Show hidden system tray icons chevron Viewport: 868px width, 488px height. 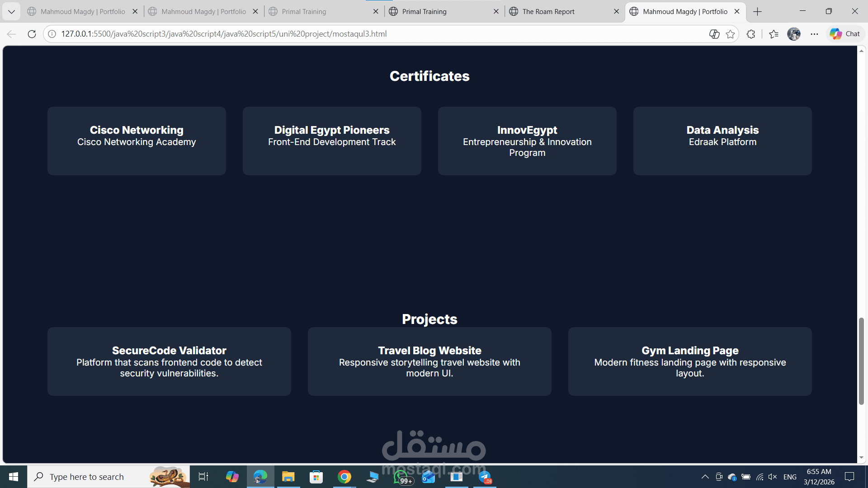(x=705, y=477)
